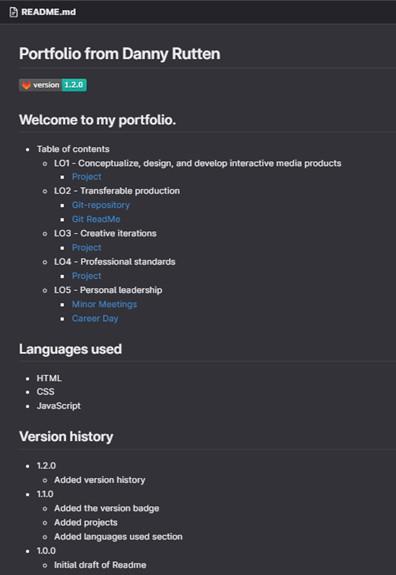Click the README.md file name
This screenshot has height=575, width=396.
pos(48,12)
